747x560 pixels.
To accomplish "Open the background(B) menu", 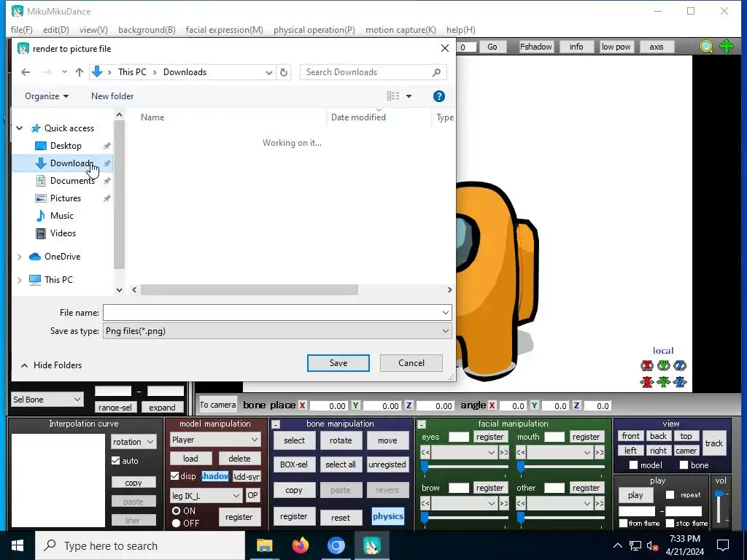I will point(147,29).
